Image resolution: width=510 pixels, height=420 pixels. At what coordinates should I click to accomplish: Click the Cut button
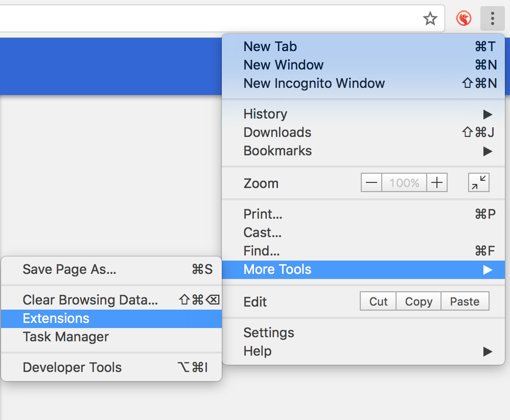(x=378, y=301)
